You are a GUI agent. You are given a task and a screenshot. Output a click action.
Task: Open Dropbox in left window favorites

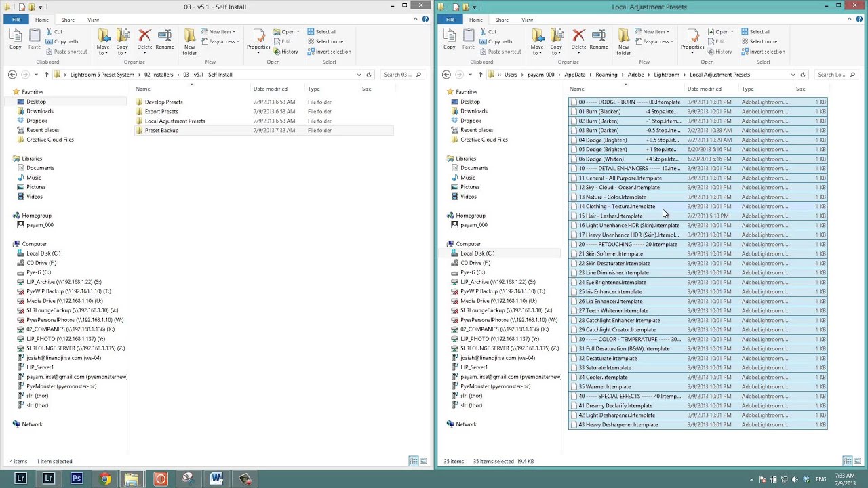click(x=37, y=121)
